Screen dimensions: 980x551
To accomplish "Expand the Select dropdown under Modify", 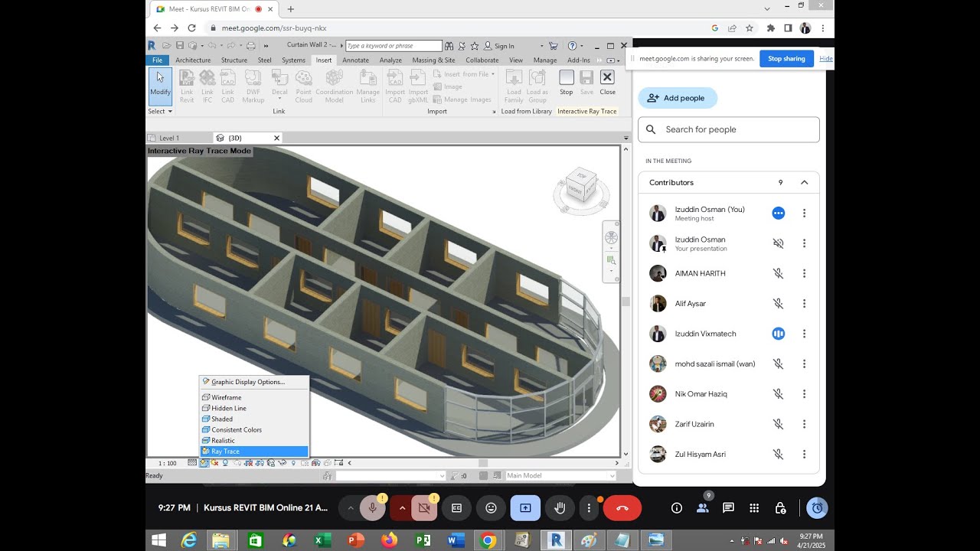I will [x=160, y=112].
